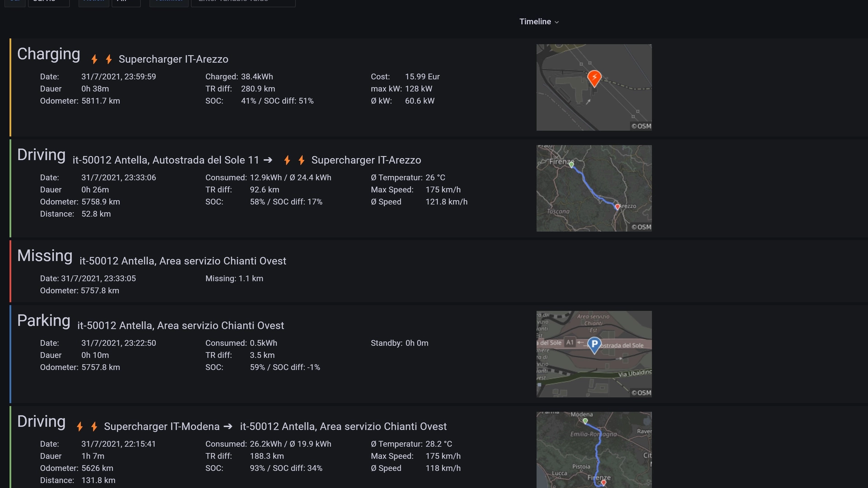Screen dimensions: 868x488
Task: Click the OSM attribution on the Arezzo charging map
Action: pos(641,126)
